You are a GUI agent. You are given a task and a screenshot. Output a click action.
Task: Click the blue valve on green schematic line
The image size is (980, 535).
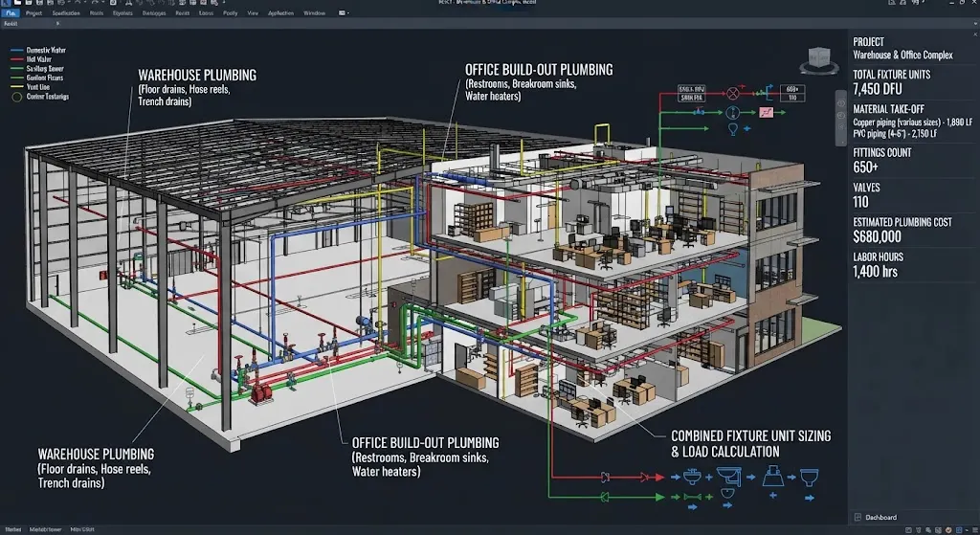(700, 112)
